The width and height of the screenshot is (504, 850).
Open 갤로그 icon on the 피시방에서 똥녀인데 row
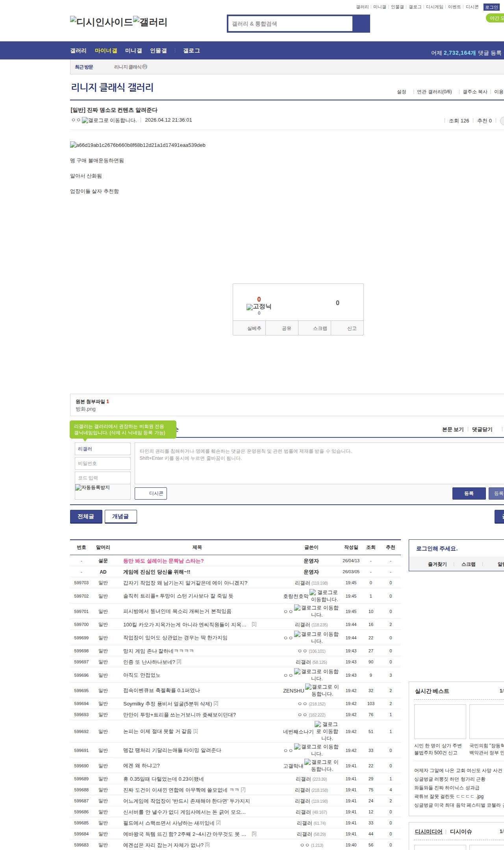(317, 611)
